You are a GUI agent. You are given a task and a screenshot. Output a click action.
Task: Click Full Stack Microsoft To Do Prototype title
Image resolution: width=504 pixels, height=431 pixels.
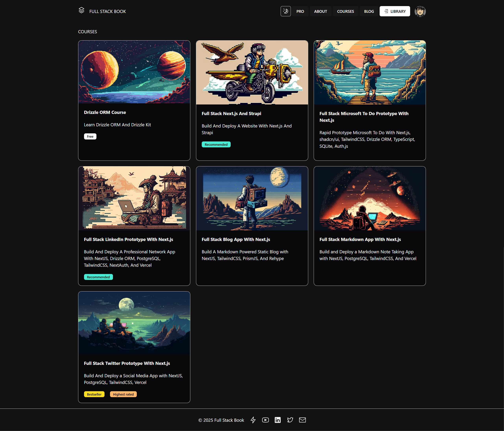point(364,117)
